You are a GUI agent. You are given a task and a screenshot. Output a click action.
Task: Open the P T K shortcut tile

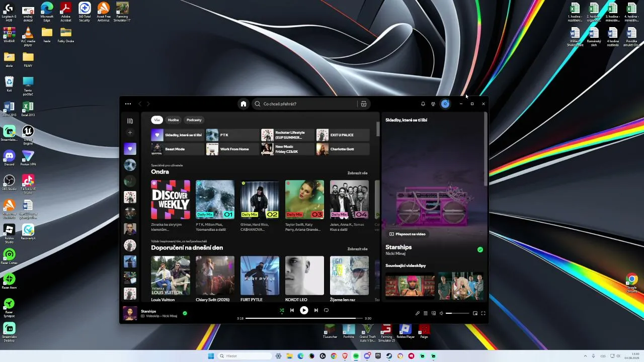[232, 135]
